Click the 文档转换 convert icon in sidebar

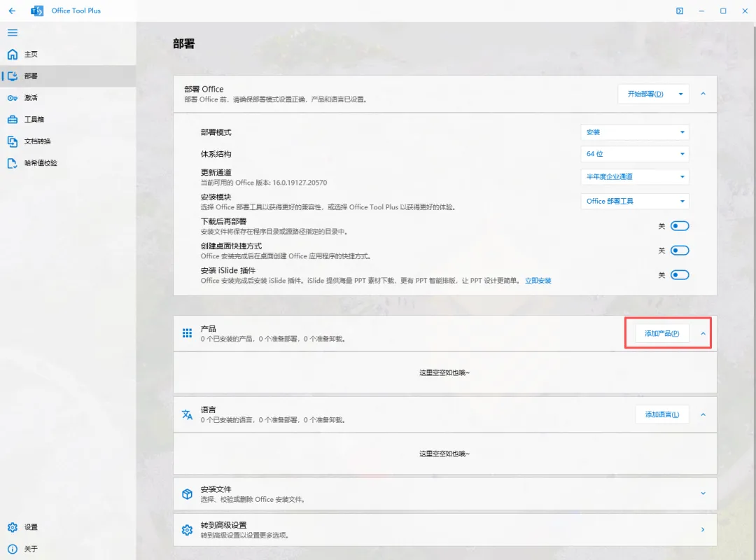[x=13, y=141]
